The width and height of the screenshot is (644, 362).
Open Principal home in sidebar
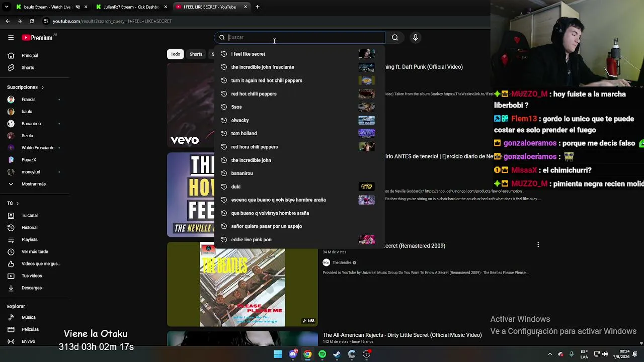(30, 55)
